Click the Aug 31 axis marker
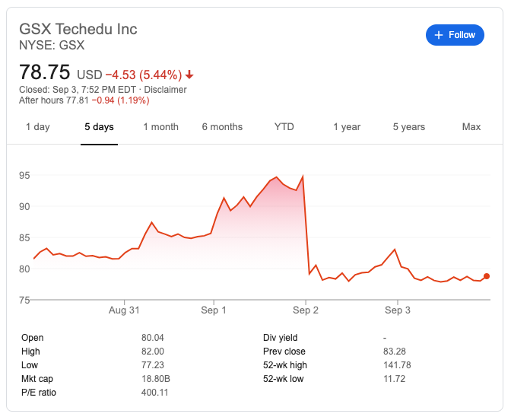The width and height of the screenshot is (511, 420). [x=124, y=310]
